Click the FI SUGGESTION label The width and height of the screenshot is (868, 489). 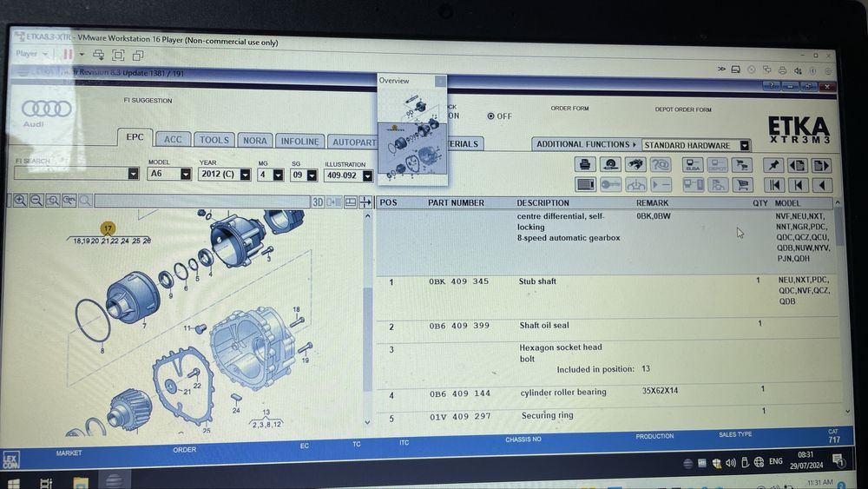pyautogui.click(x=148, y=100)
